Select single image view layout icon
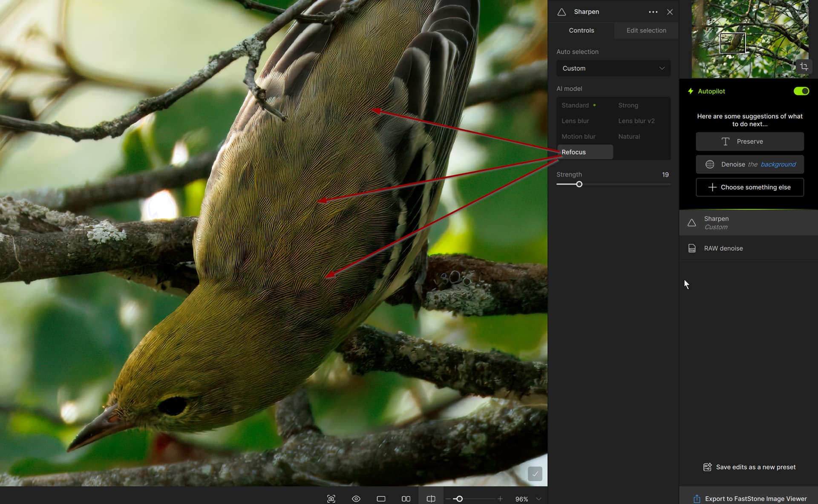This screenshot has height=504, width=818. (381, 498)
